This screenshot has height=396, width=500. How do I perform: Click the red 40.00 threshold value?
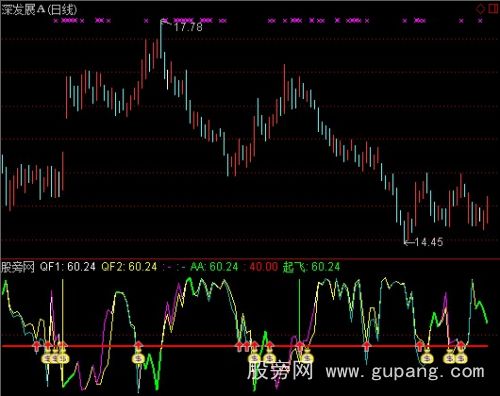point(263,267)
